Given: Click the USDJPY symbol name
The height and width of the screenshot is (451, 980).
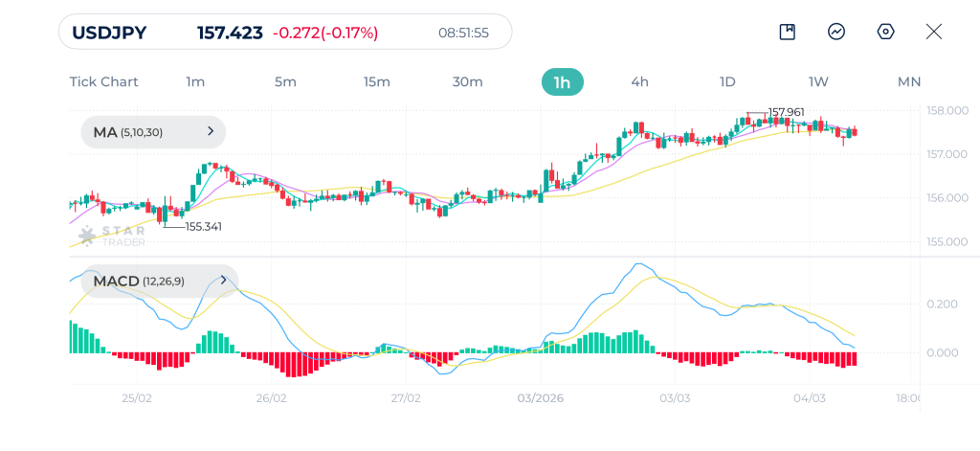Looking at the screenshot, I should [109, 33].
